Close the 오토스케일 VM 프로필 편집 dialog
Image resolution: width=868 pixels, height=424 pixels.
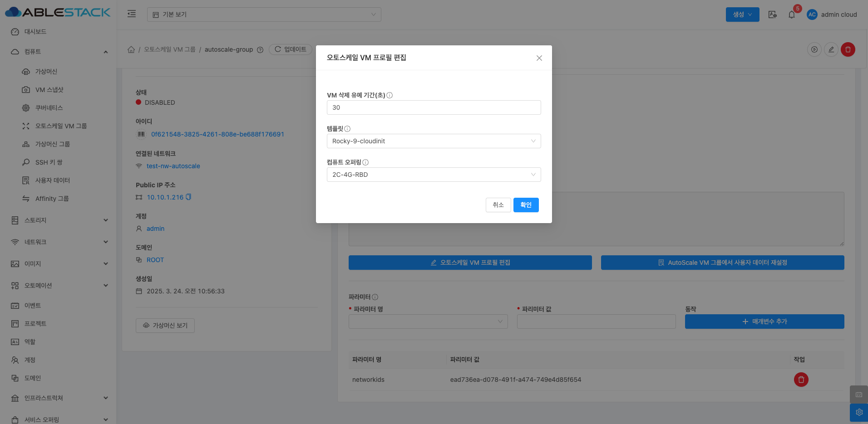point(539,58)
